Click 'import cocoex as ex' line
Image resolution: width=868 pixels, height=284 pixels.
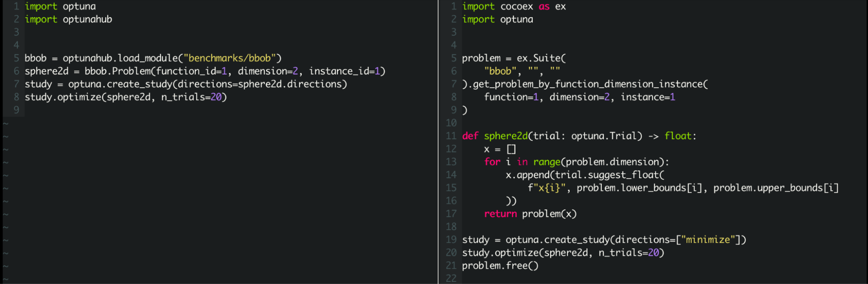point(514,7)
